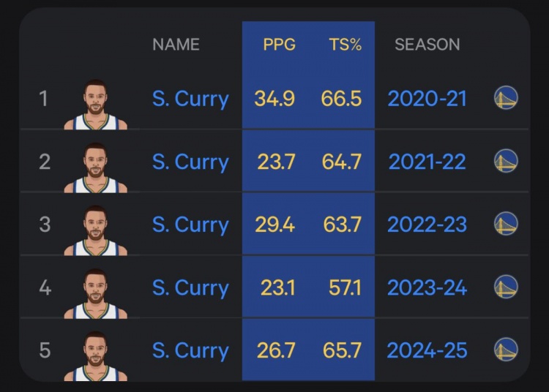This screenshot has height=392, width=549.
Task: Open the player avatar in the rank 5 row
Action: (95, 357)
